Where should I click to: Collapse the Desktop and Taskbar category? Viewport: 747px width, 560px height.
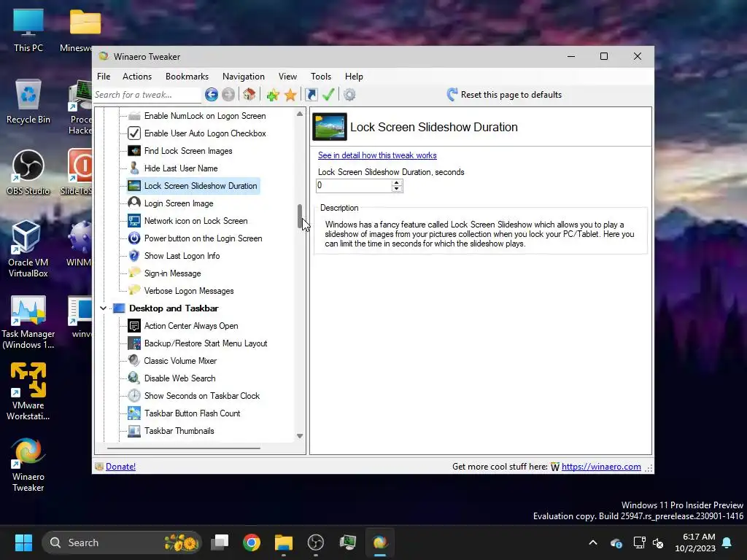point(103,308)
